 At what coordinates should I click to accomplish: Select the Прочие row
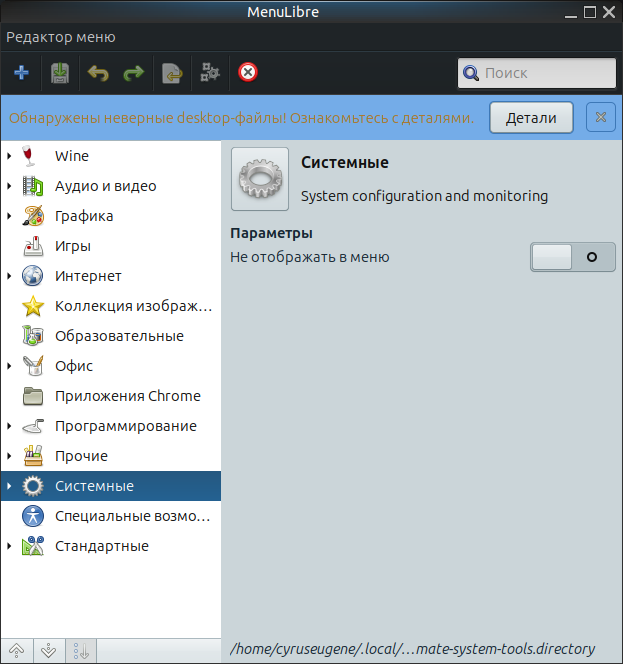pos(111,456)
